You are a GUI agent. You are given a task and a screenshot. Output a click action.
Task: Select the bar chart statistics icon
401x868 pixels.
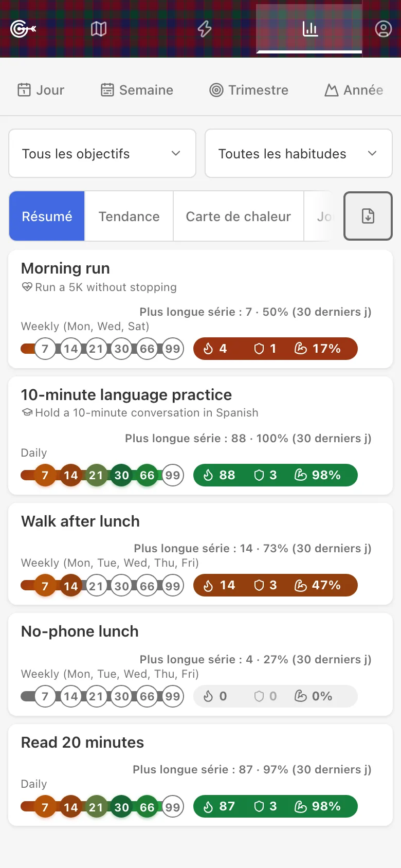pyautogui.click(x=309, y=29)
